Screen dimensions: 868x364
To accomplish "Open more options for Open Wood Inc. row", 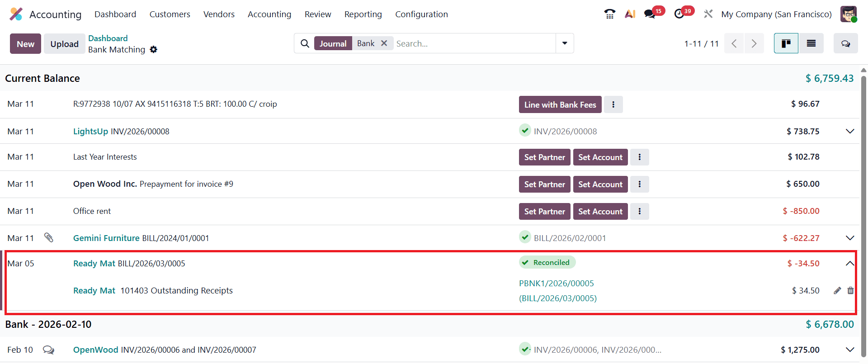I will (x=640, y=184).
